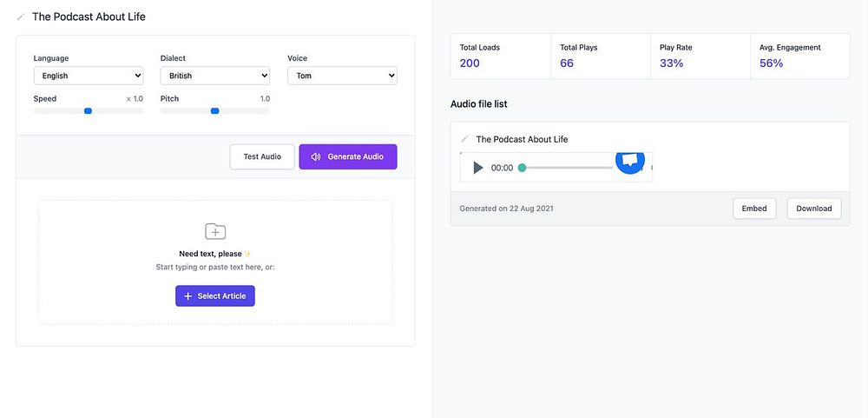Click the folder-plus icon in the text area

(x=215, y=231)
